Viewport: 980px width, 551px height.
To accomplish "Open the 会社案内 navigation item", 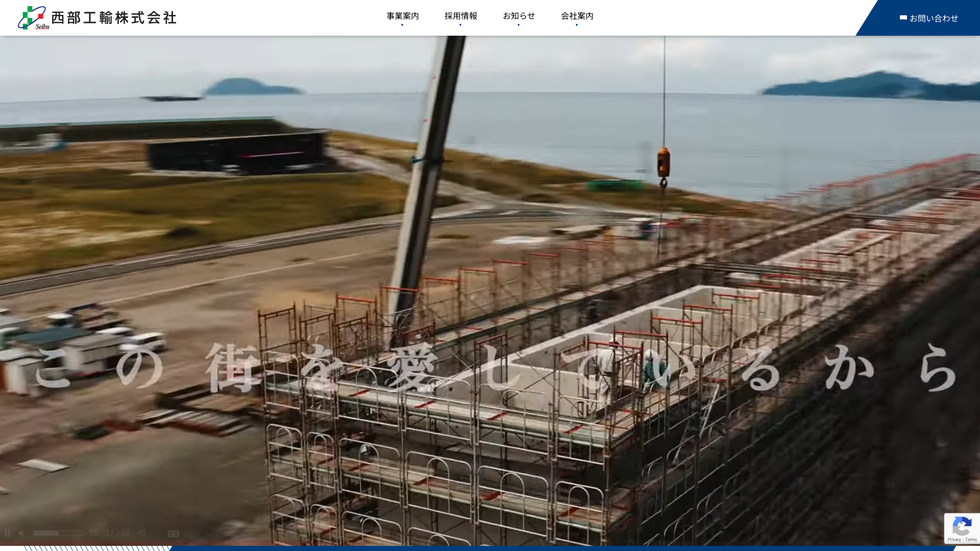I will [x=577, y=16].
